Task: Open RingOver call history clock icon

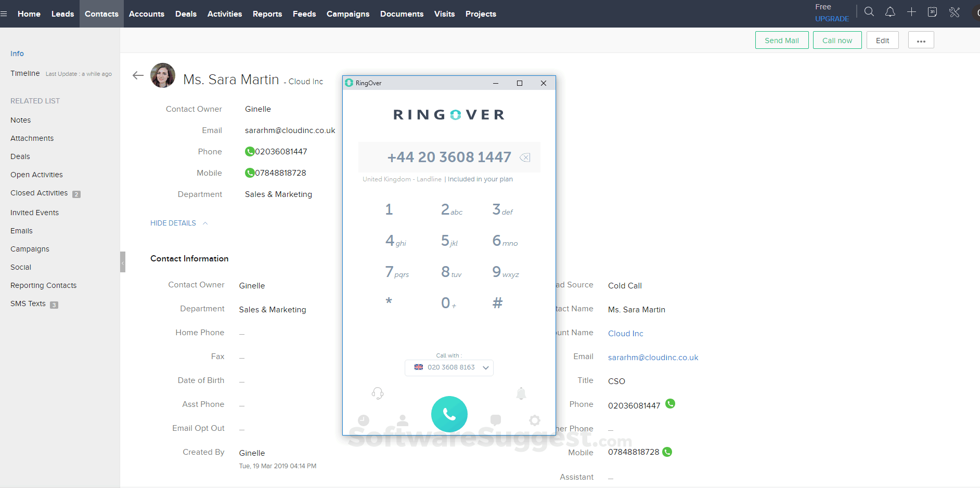Action: click(x=364, y=420)
